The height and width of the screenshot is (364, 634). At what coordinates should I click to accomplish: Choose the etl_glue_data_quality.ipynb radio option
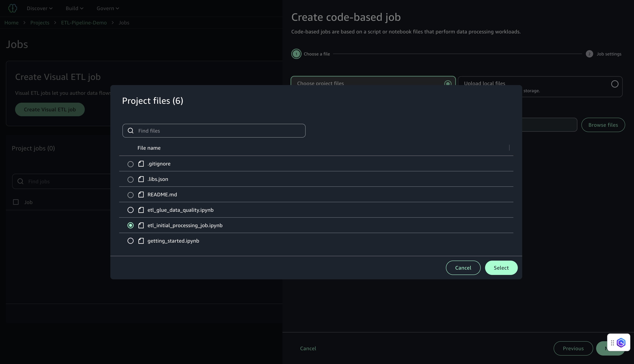(x=130, y=210)
